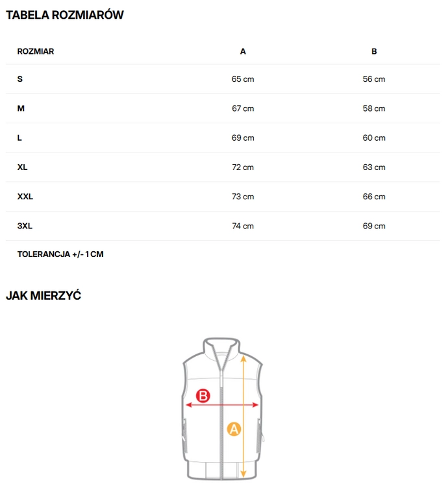Click the ROZMIAR column header

pyautogui.click(x=36, y=51)
